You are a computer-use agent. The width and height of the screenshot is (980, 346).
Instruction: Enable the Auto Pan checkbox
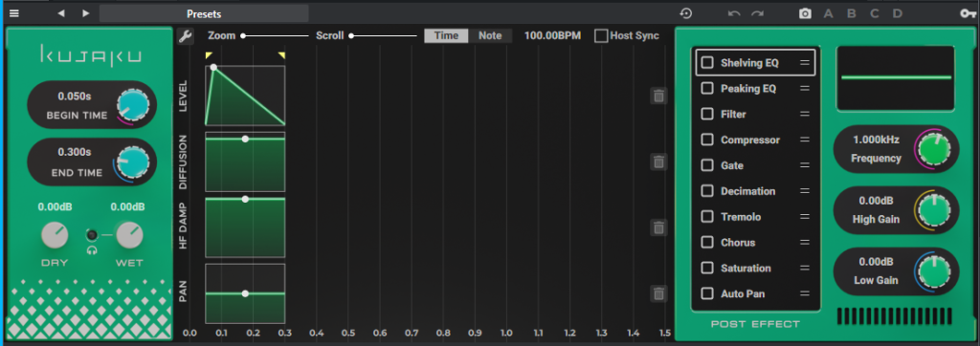(x=707, y=292)
